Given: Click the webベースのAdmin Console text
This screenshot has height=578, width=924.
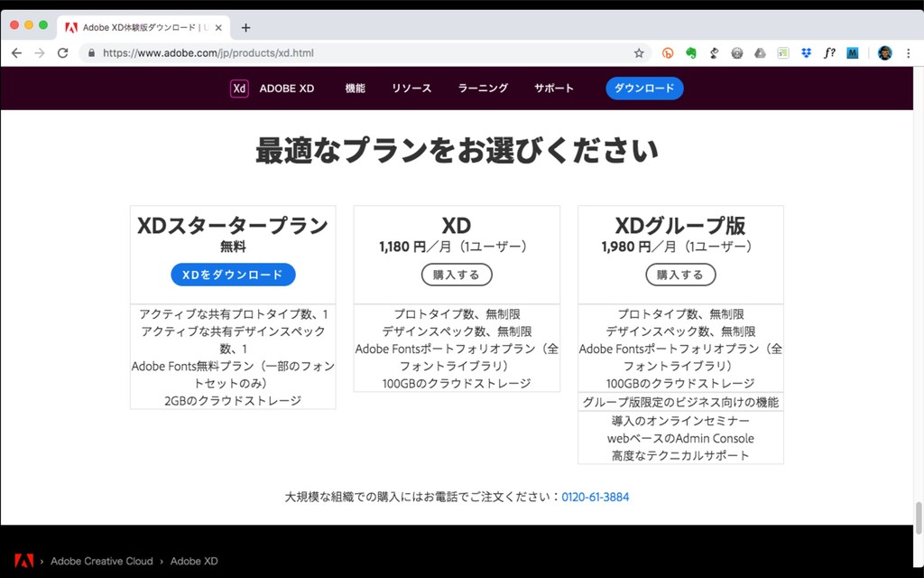Looking at the screenshot, I should coord(680,438).
